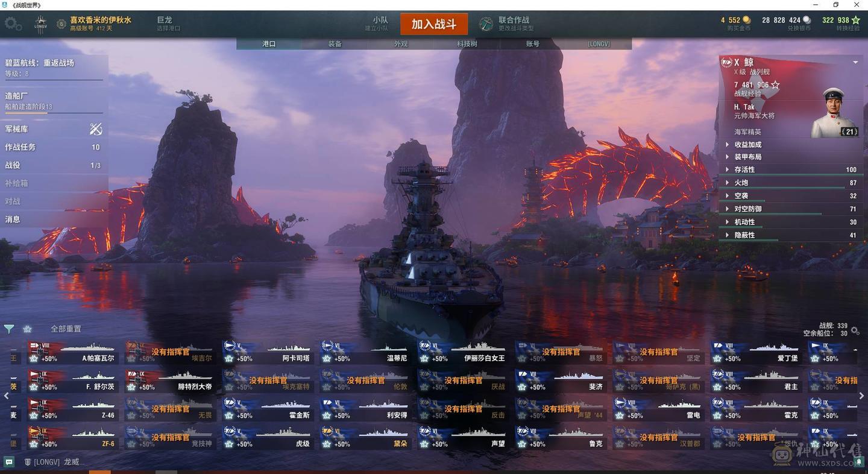The image size is (868, 474).
Task: Click the 加入战斗 battle button
Action: (434, 24)
